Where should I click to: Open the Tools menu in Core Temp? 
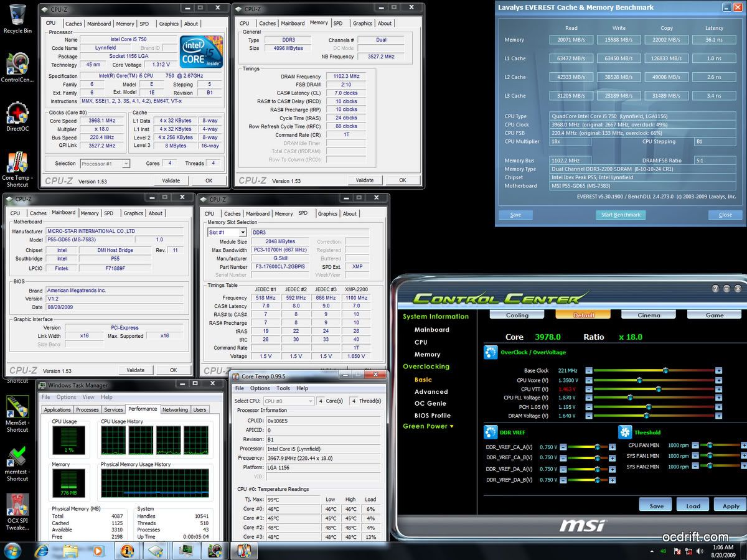(283, 388)
